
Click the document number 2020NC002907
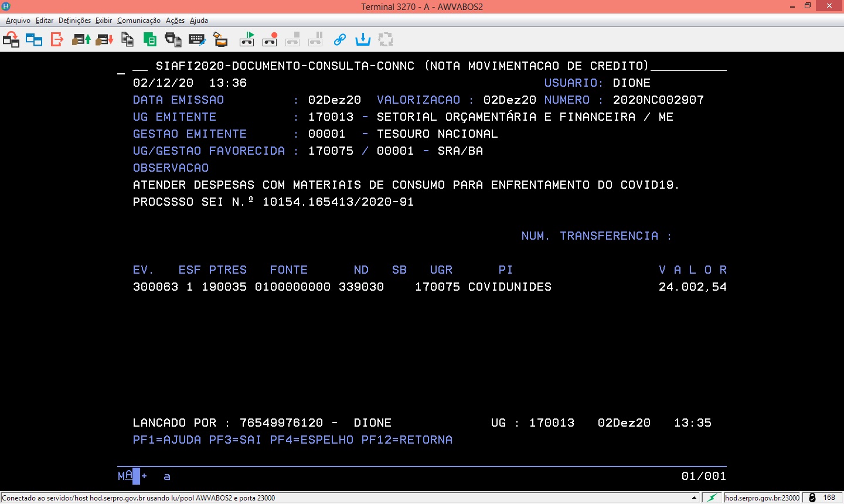(x=659, y=100)
